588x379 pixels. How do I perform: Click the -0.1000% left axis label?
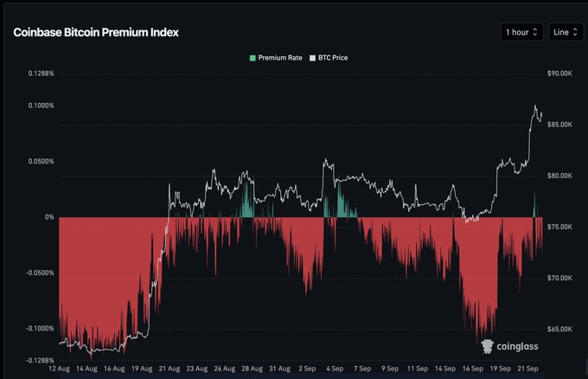click(x=40, y=328)
